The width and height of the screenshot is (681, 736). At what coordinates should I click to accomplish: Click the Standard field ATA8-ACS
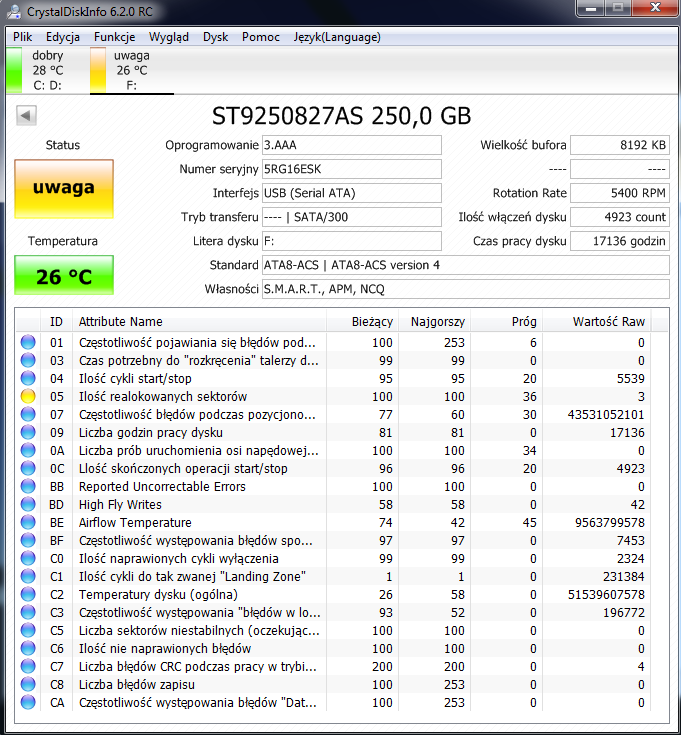click(x=466, y=265)
